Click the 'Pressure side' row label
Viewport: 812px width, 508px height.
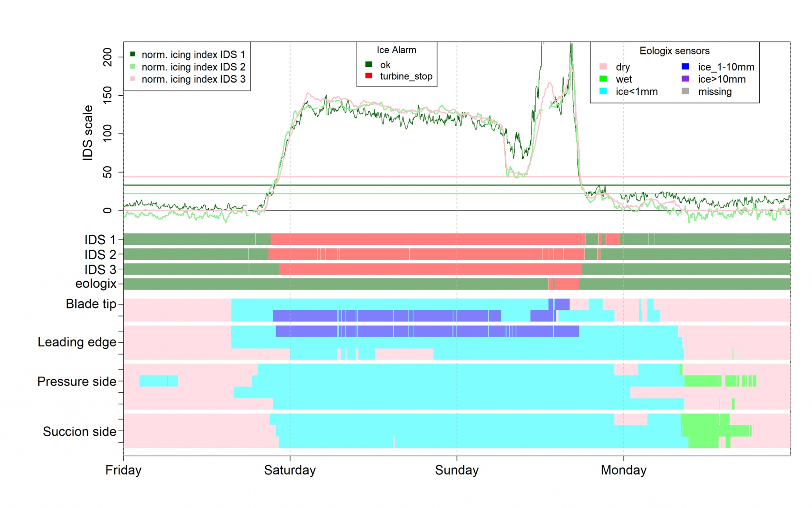[77, 382]
